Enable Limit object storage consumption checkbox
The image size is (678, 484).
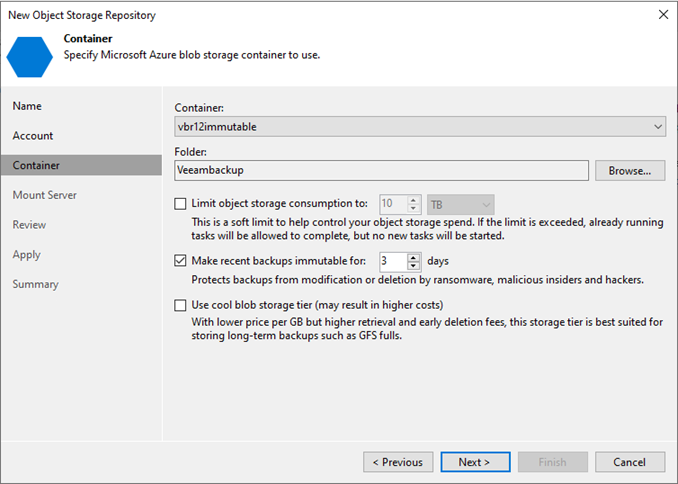(180, 204)
